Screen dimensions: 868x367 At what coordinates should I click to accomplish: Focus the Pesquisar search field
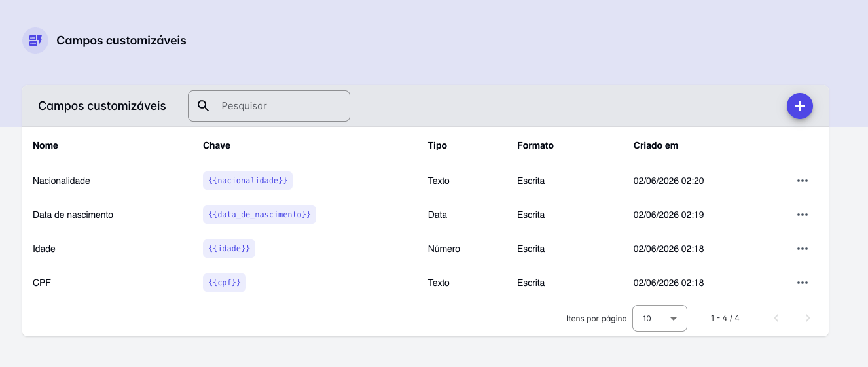click(269, 106)
